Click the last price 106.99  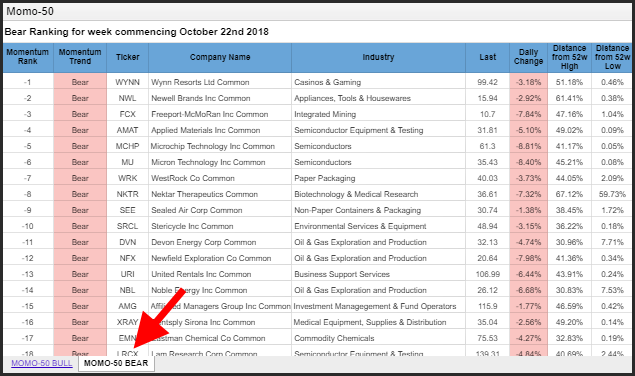pos(488,274)
